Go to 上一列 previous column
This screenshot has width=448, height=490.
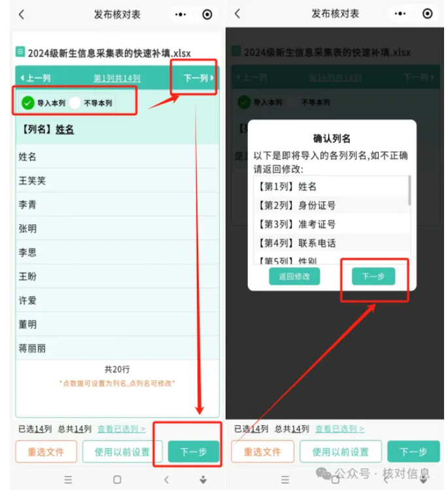(x=35, y=78)
